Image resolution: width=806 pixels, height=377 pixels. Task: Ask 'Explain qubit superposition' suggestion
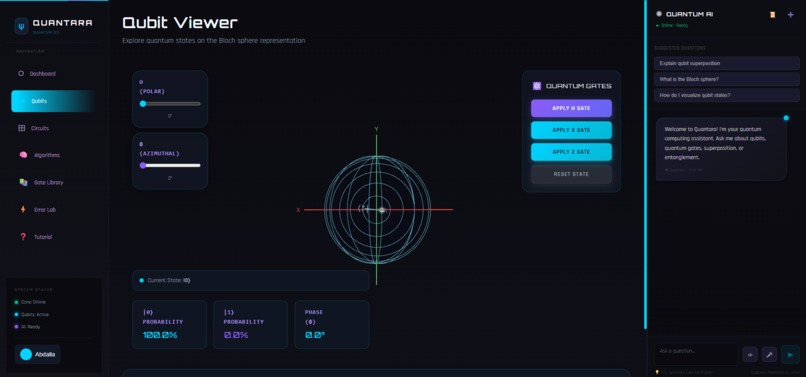click(x=726, y=63)
